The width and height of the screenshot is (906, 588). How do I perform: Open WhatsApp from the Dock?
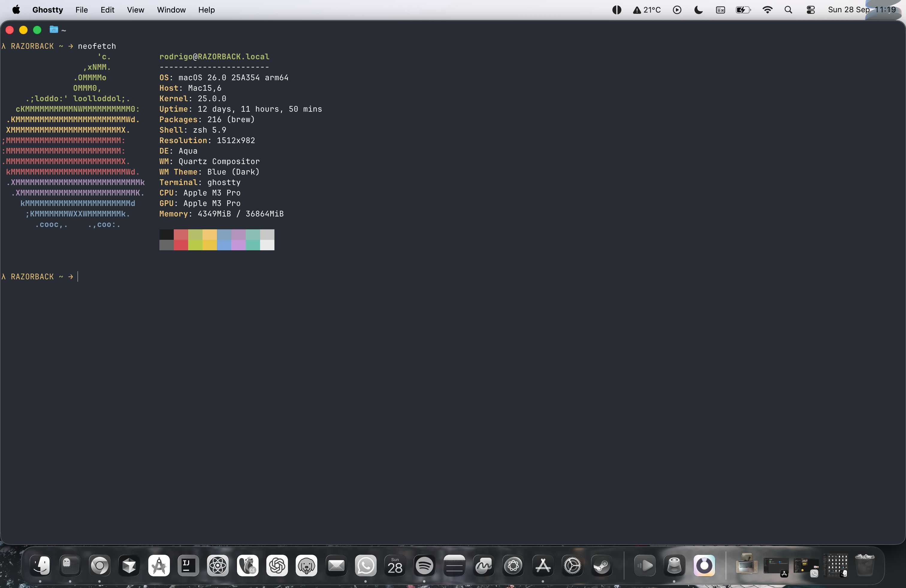tap(366, 566)
